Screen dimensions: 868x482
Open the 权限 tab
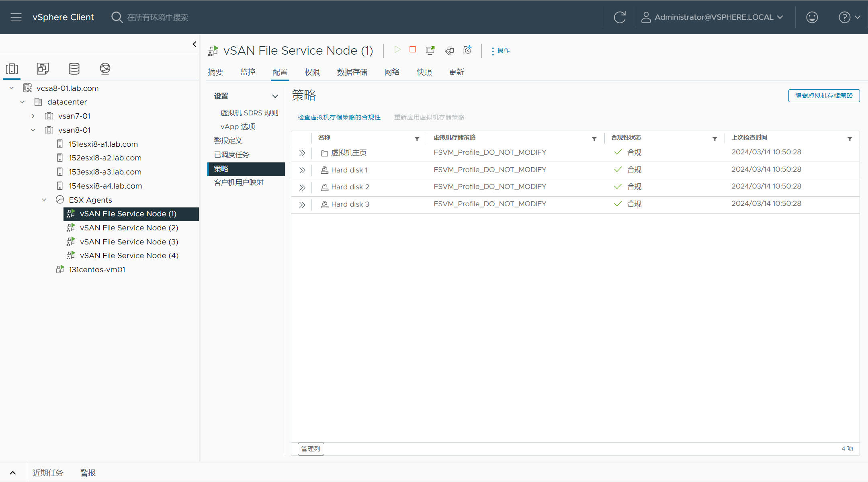point(312,72)
